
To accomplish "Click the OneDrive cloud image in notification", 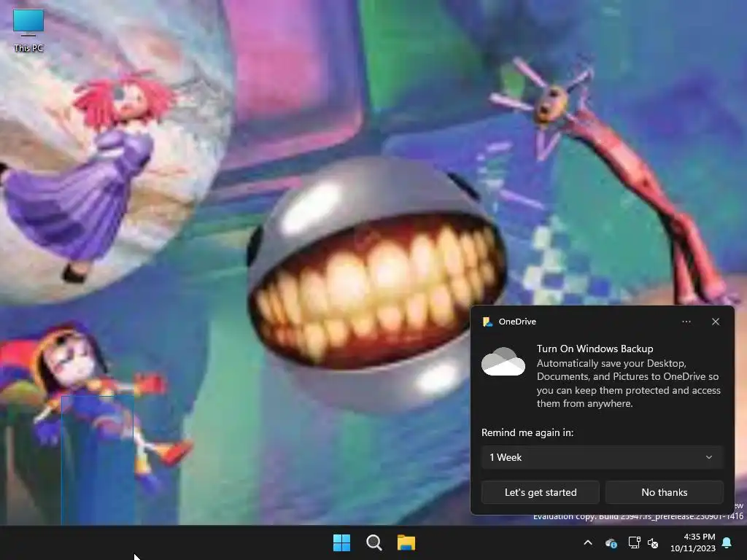I will pyautogui.click(x=503, y=362).
